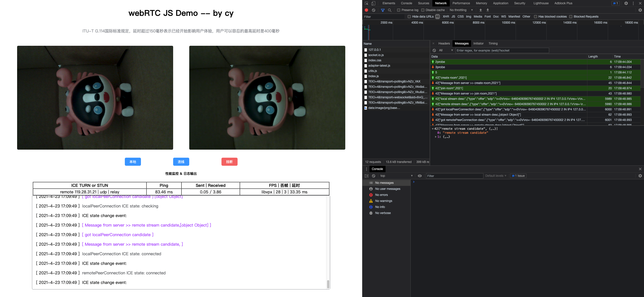Click the inspect element cursor icon
Viewport: 644px width, 297px height.
click(366, 3)
